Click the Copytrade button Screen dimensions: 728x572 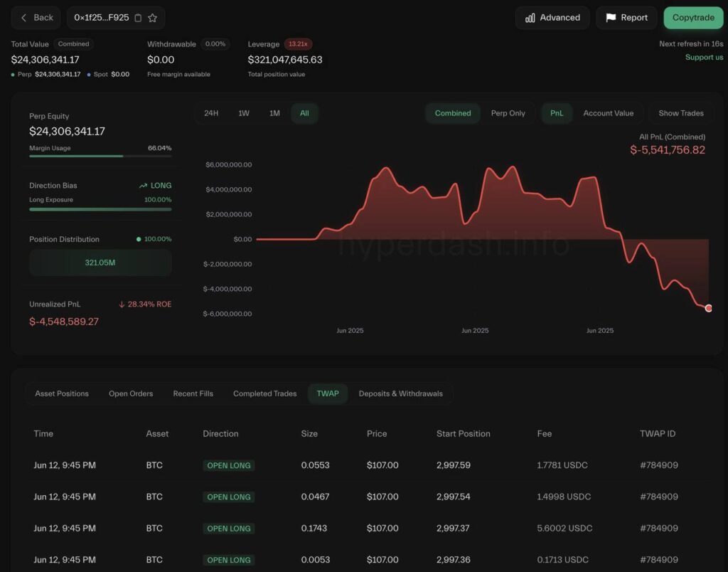(x=693, y=18)
